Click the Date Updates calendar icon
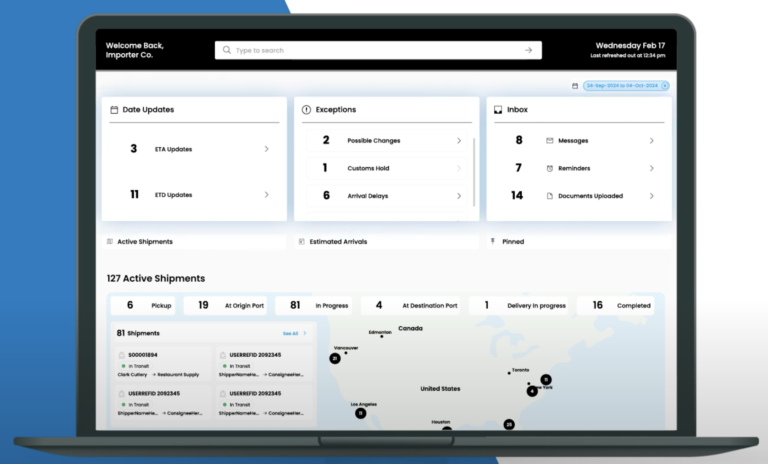 click(114, 110)
